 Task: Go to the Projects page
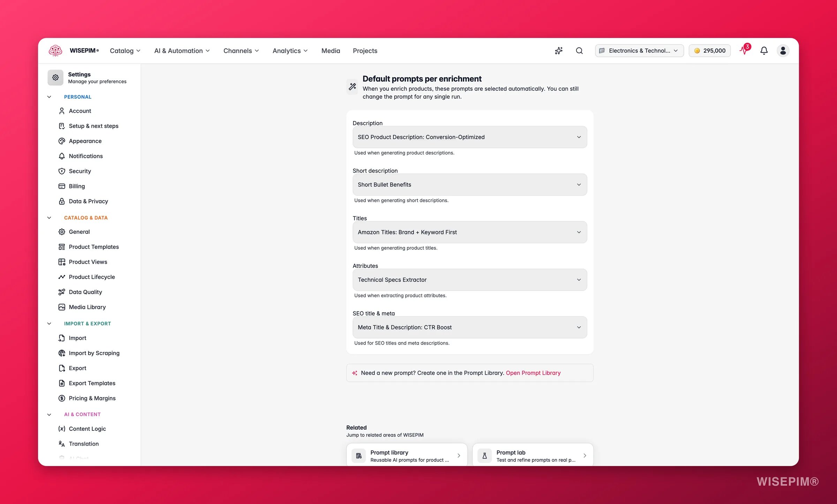pos(365,51)
